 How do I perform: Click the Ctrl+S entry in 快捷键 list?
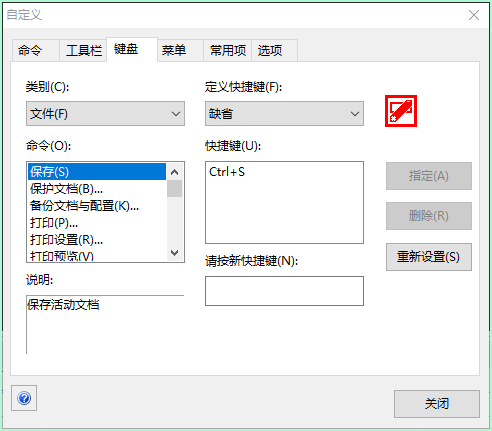coord(227,172)
